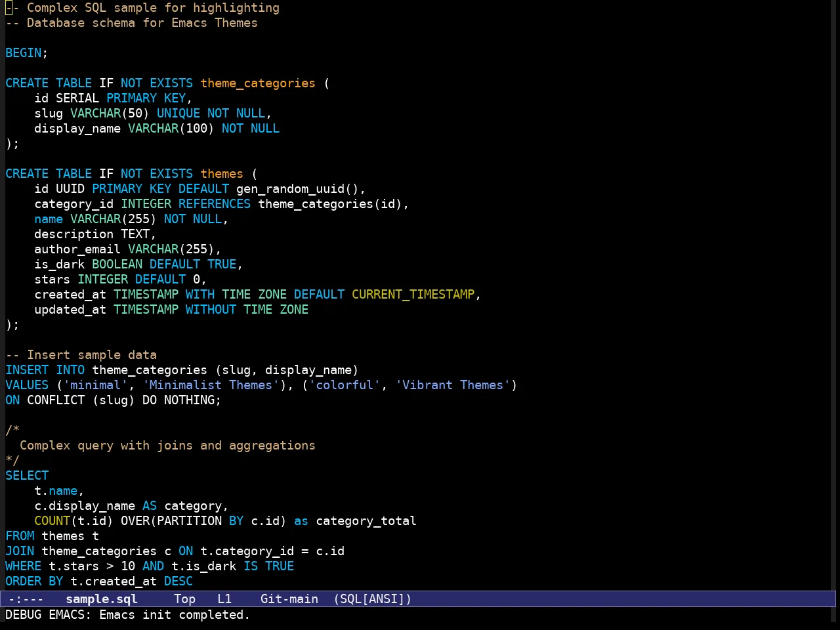Click author_email column name

(77, 249)
